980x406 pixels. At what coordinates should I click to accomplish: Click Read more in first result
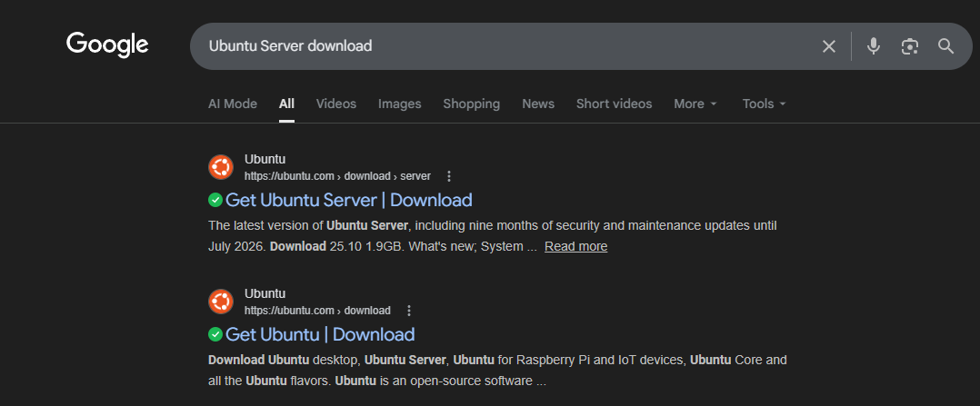pos(575,247)
